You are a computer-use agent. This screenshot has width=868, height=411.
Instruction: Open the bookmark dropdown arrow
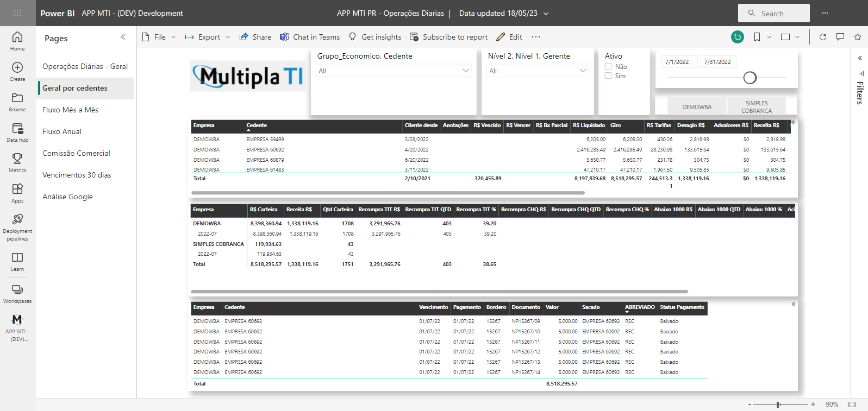pyautogui.click(x=769, y=37)
